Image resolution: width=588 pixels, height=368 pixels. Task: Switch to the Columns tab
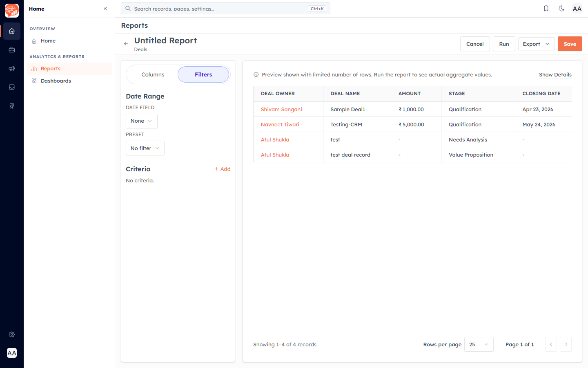click(153, 74)
